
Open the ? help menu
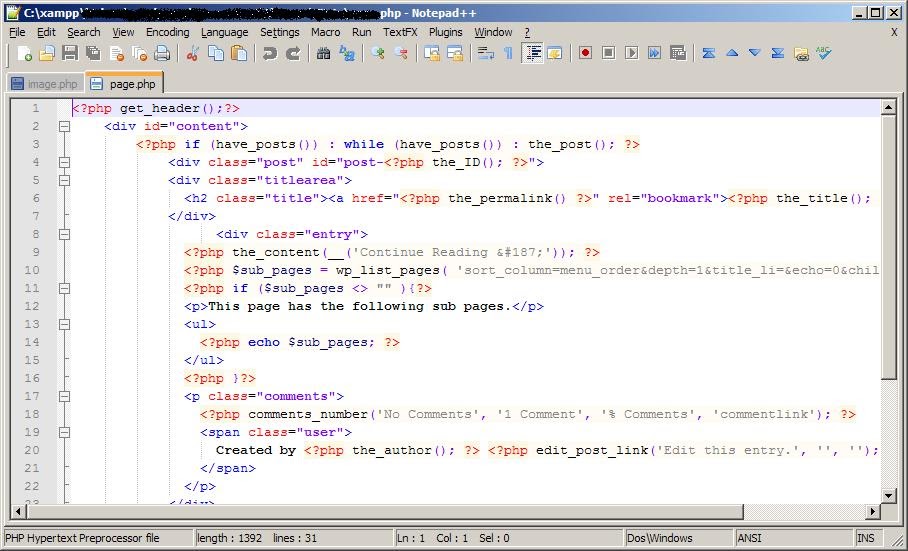pyautogui.click(x=527, y=32)
